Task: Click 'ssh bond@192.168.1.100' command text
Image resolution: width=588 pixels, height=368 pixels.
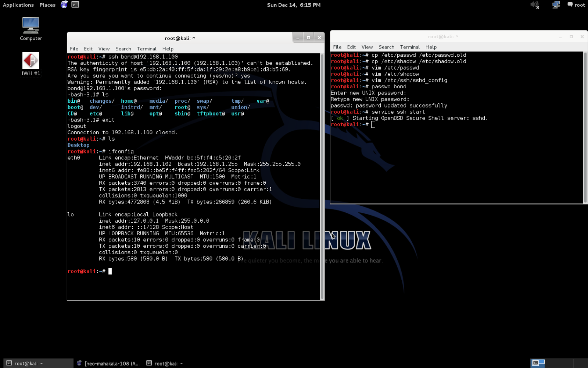Action: 143,57
